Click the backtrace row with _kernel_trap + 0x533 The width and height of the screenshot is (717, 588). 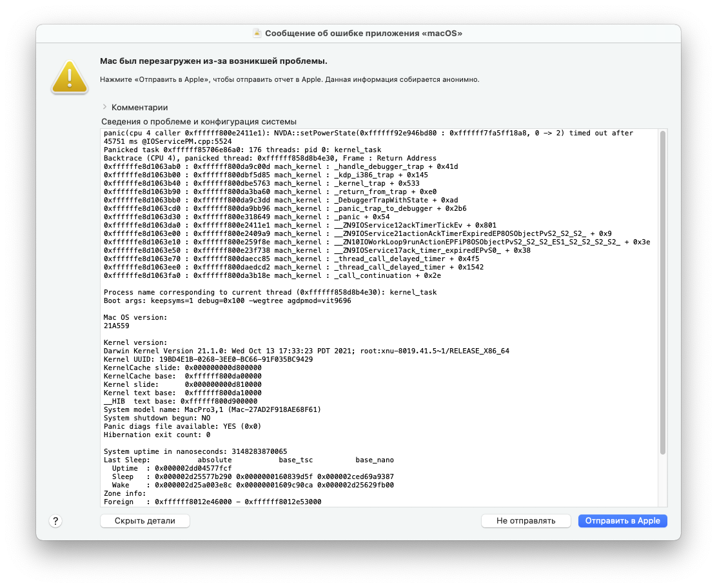pyautogui.click(x=262, y=183)
